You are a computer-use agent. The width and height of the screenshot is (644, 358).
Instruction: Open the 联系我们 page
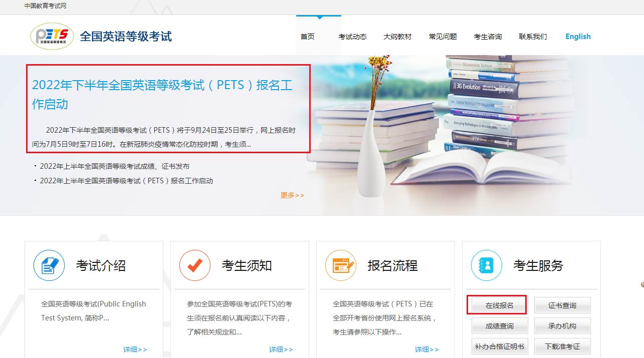click(x=533, y=37)
